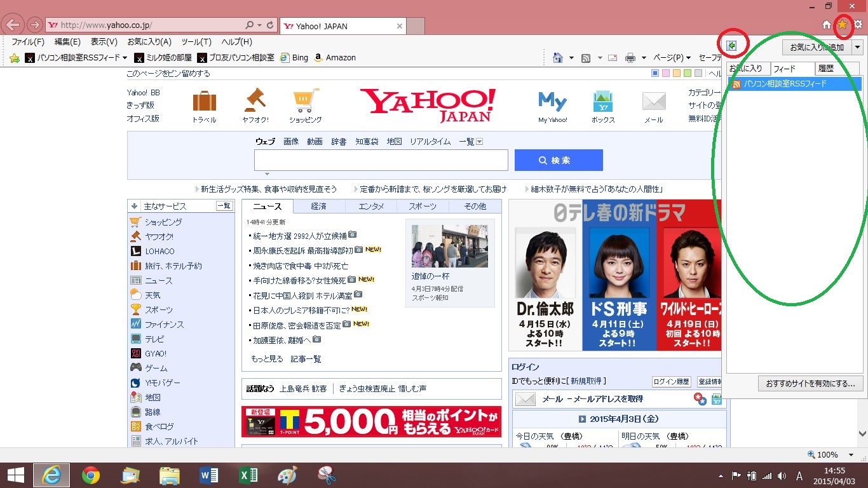Open the Tools gear icon

tap(858, 25)
